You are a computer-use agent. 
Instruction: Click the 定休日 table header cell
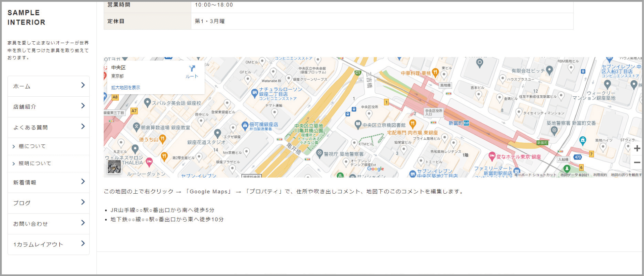coord(147,21)
